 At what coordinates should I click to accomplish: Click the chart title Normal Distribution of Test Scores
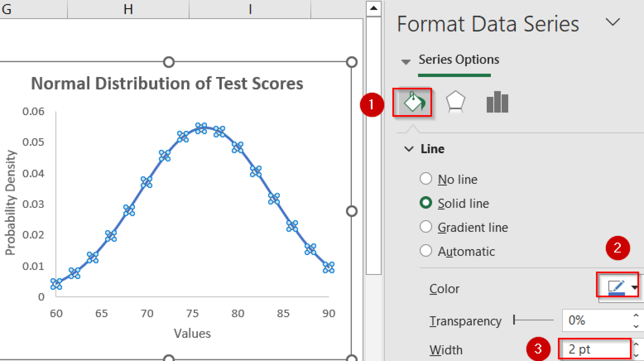pos(167,84)
